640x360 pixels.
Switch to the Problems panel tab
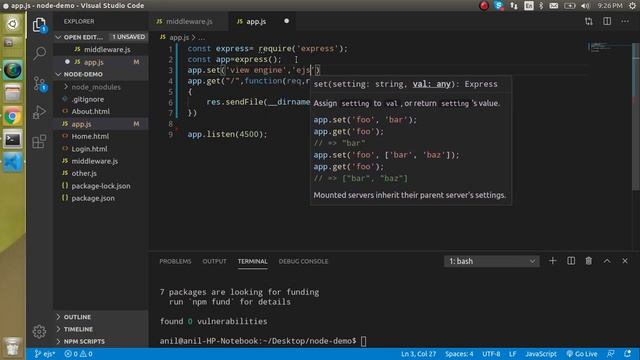[175, 261]
